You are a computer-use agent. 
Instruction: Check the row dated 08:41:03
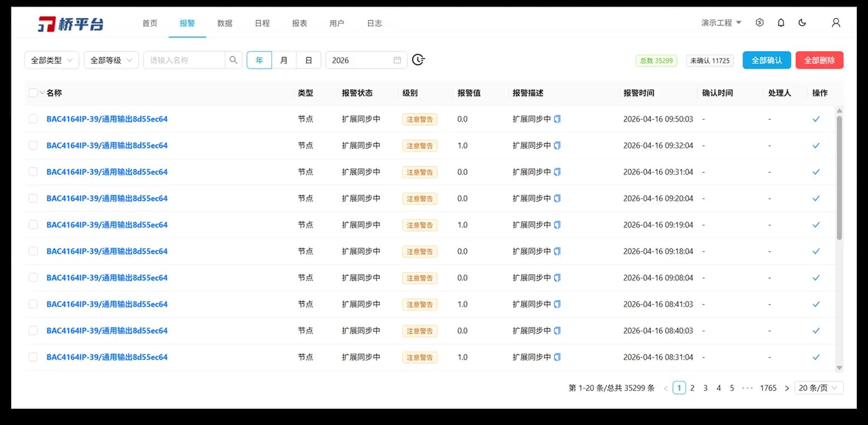[33, 305]
